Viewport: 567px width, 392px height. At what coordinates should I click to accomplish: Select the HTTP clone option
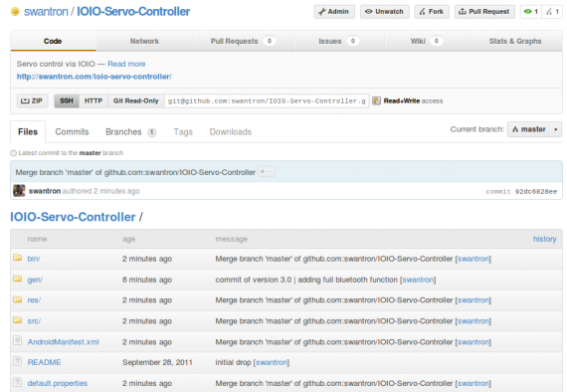(x=94, y=100)
